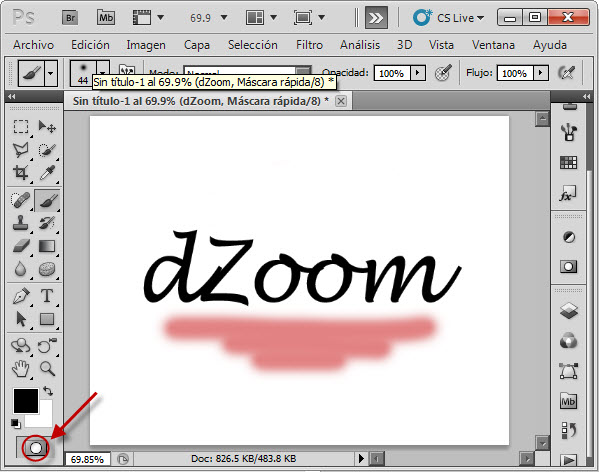Open the Capa menu
The width and height of the screenshot is (599, 472).
coord(197,45)
